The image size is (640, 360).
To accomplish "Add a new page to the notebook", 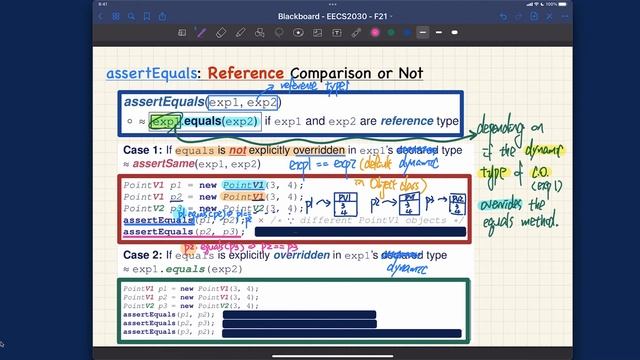I will pyautogui.click(x=534, y=16).
